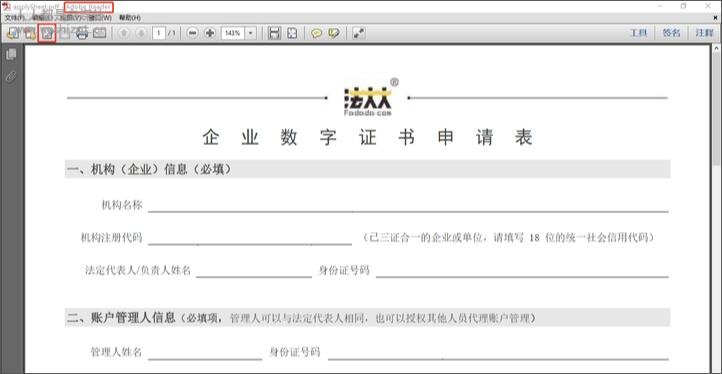Enter read mode with the expand arrows icon
Viewport: 722px width, 374px height.
359,33
